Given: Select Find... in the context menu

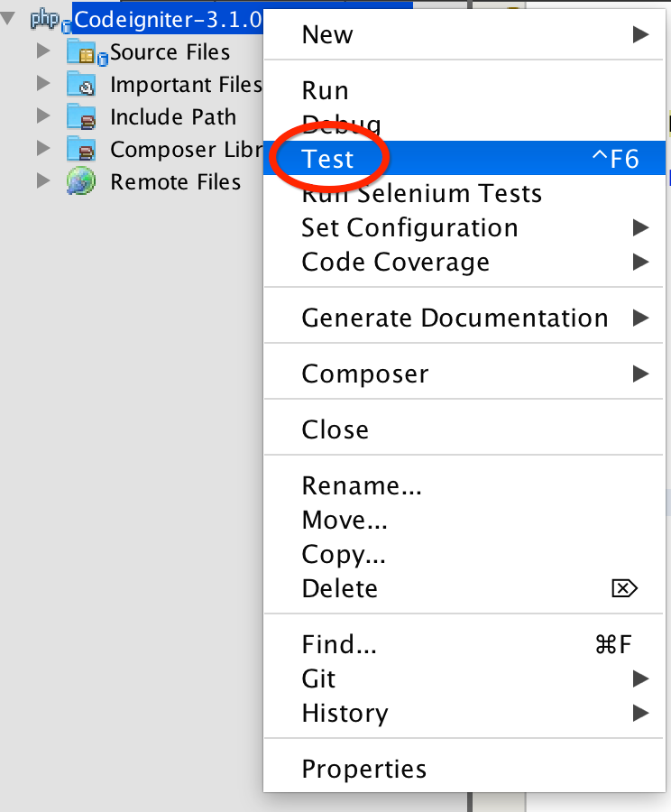Looking at the screenshot, I should [464, 644].
